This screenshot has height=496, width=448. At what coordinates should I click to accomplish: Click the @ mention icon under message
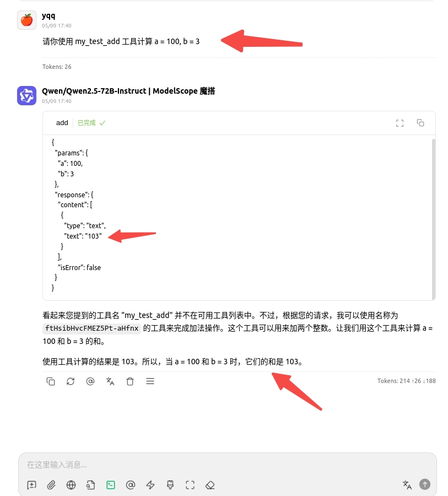tap(90, 381)
